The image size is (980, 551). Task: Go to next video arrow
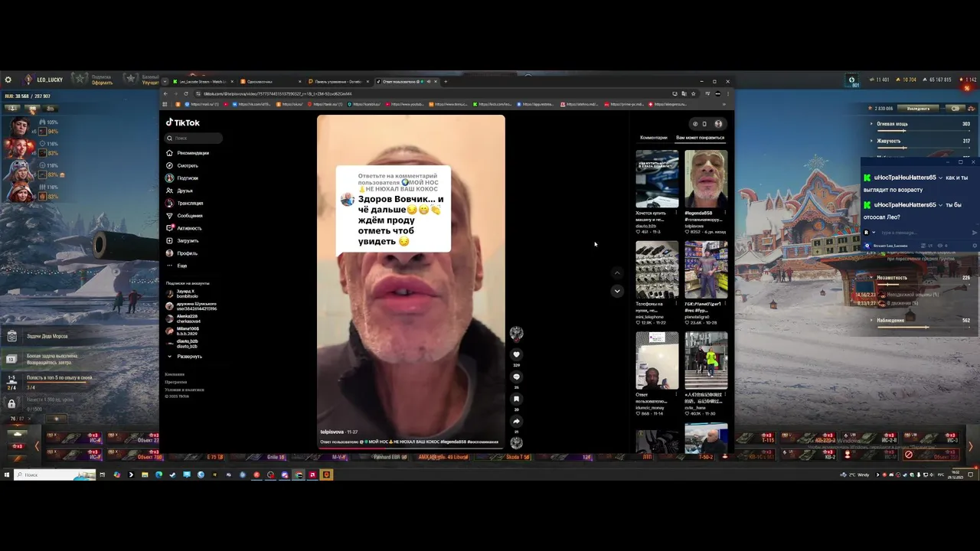[x=617, y=291]
